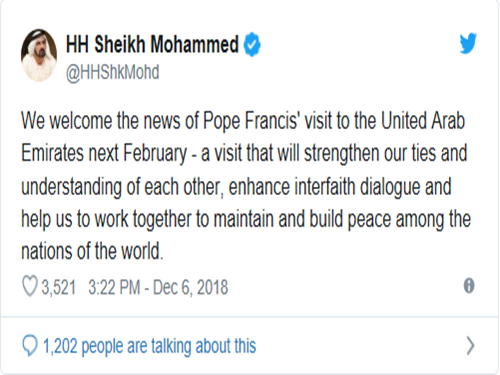500x375 pixels.
Task: Click the Twitter bird logo
Action: 468,43
